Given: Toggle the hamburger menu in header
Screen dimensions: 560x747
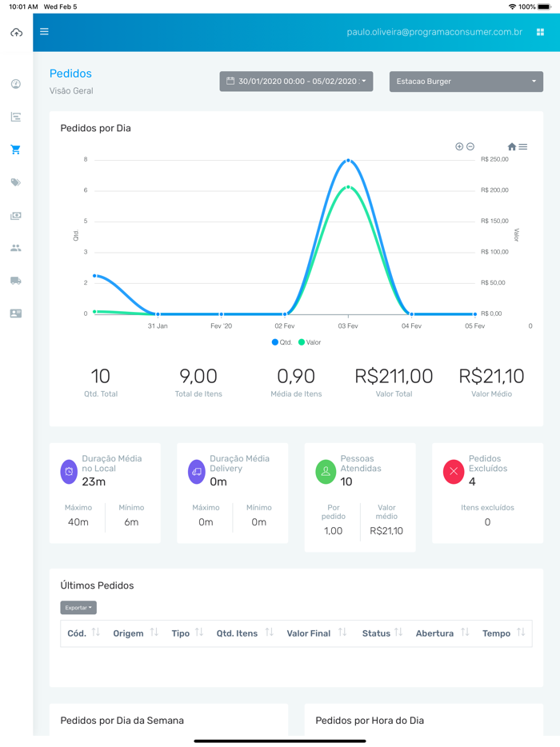Looking at the screenshot, I should [x=44, y=31].
